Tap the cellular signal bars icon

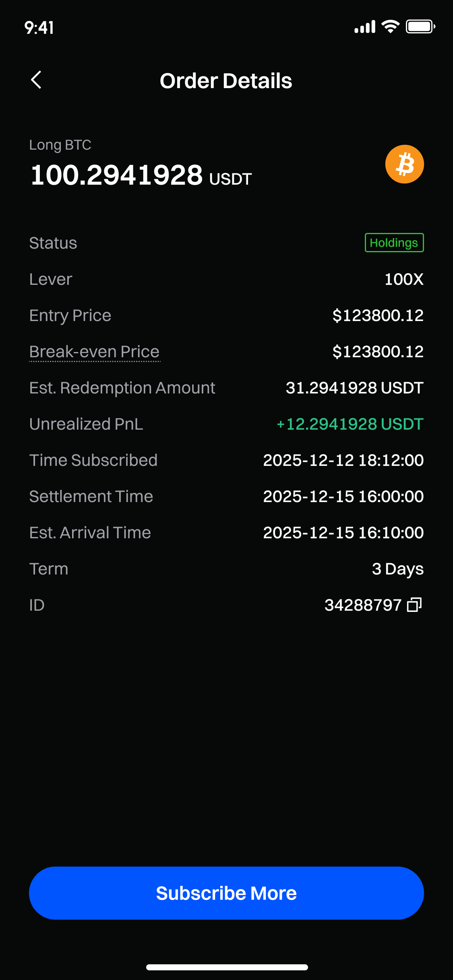click(365, 27)
